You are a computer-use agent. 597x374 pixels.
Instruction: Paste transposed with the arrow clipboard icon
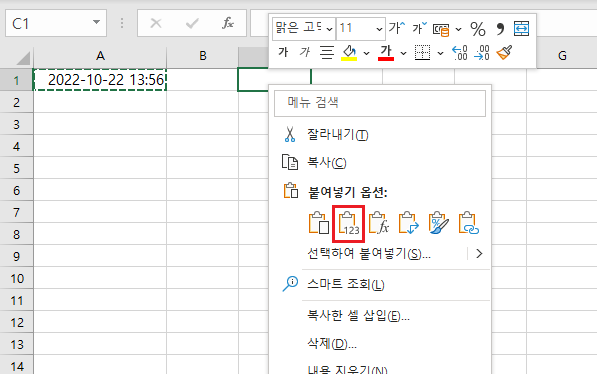tap(408, 223)
